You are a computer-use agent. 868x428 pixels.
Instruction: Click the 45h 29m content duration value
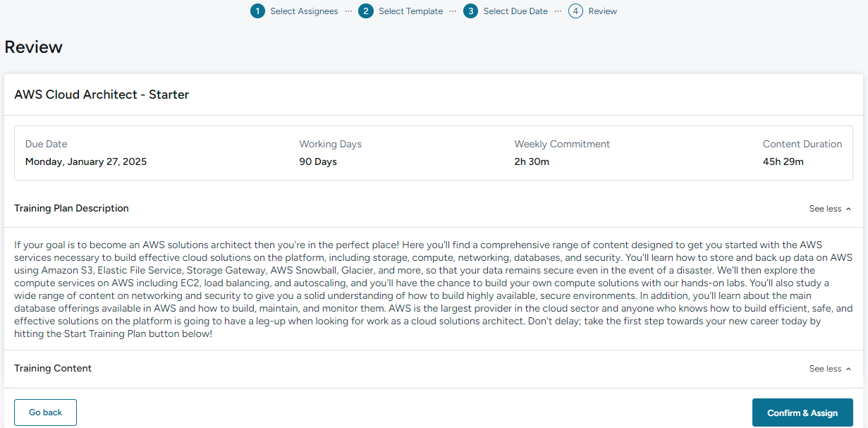click(783, 161)
